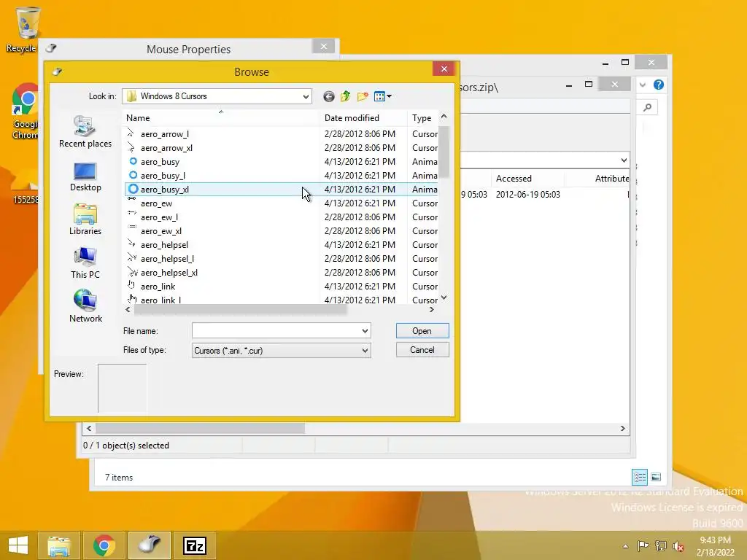Viewport: 747px width, 560px height.
Task: Expand the Look in folder dropdown
Action: (306, 97)
